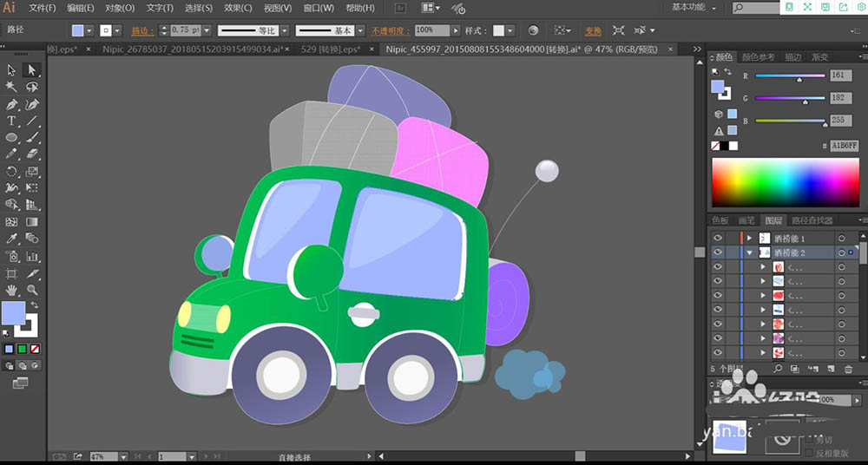The image size is (868, 465).
Task: Select the Symbol Sprayer tool
Action: [11, 256]
